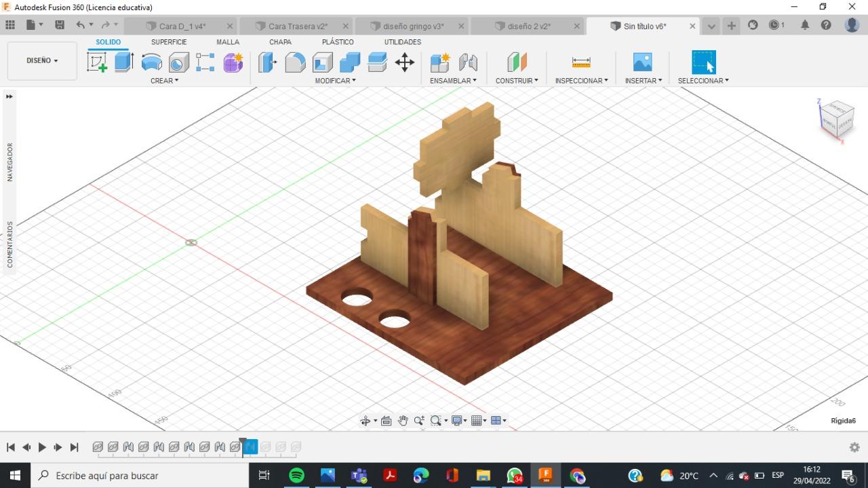Select the Measure tool
Viewport: 868px width, 488px height.
581,62
